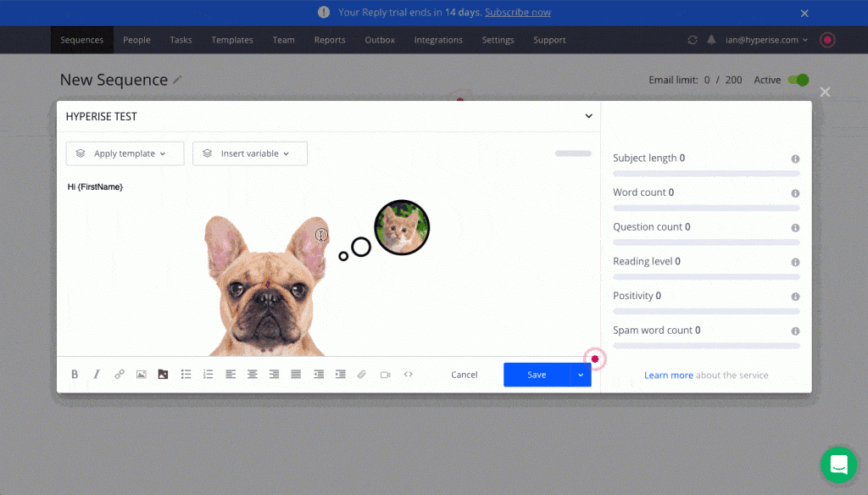Open HTML source code view
Image resolution: width=868 pixels, height=495 pixels.
coord(408,375)
